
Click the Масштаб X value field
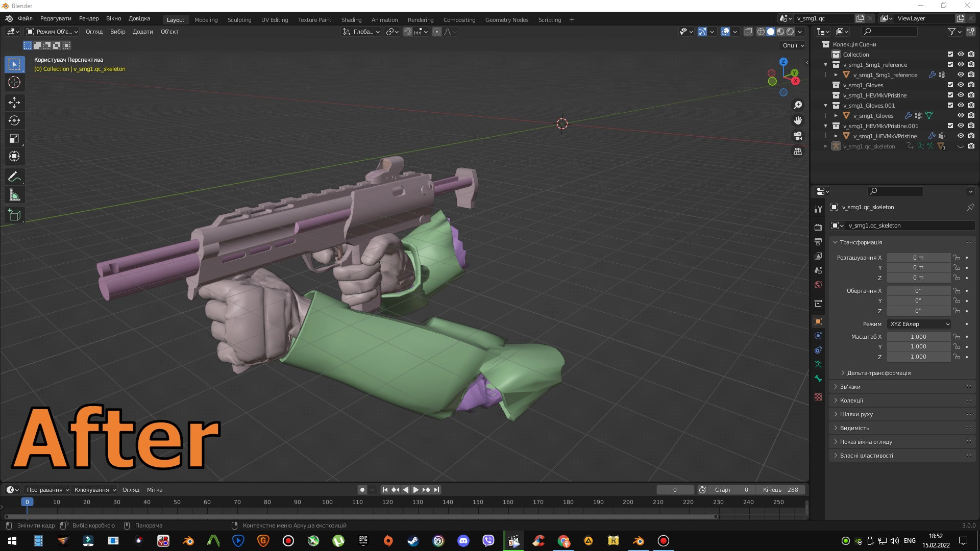click(x=918, y=337)
